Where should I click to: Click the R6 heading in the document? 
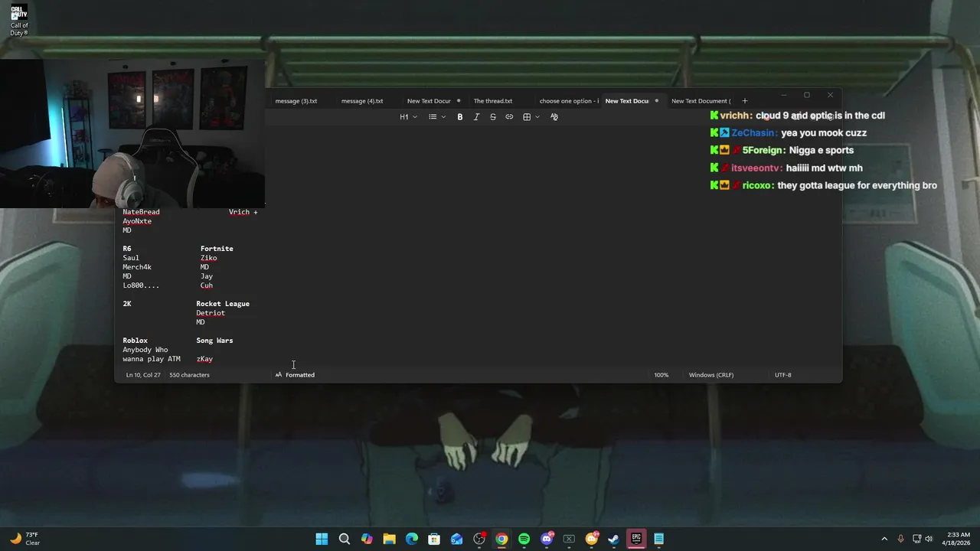coord(127,249)
